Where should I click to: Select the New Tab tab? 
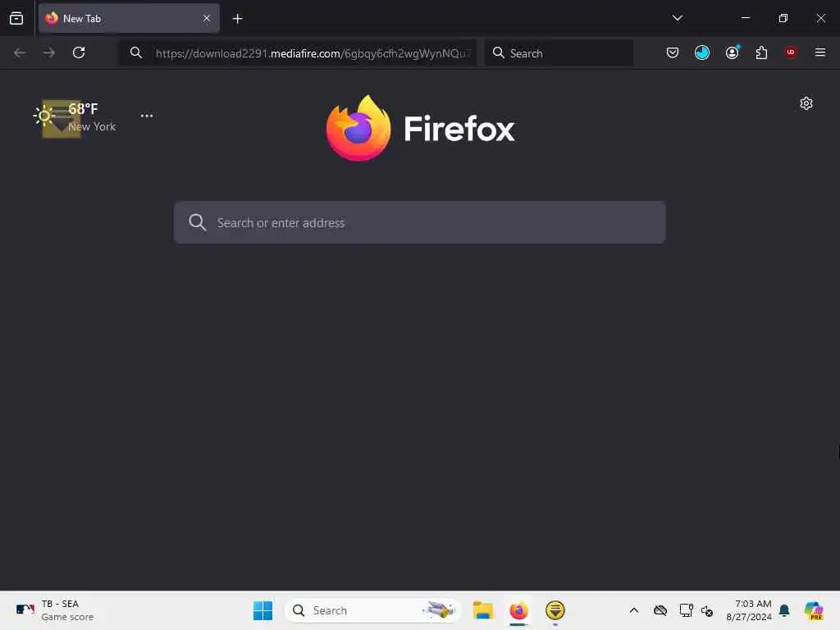(x=129, y=18)
